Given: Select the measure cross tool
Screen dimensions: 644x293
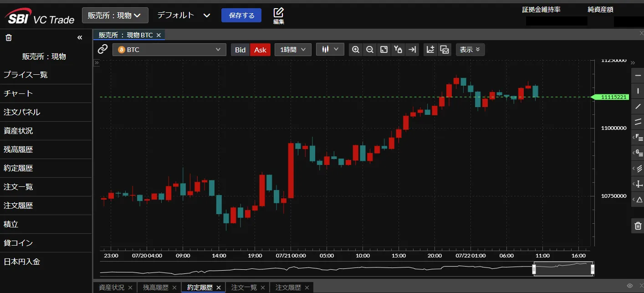Looking at the screenshot, I should click(639, 184).
